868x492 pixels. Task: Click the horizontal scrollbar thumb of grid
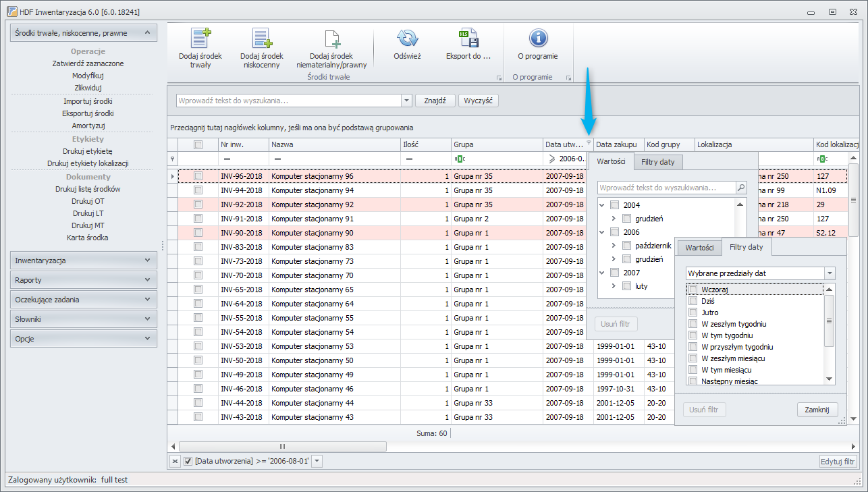point(282,446)
